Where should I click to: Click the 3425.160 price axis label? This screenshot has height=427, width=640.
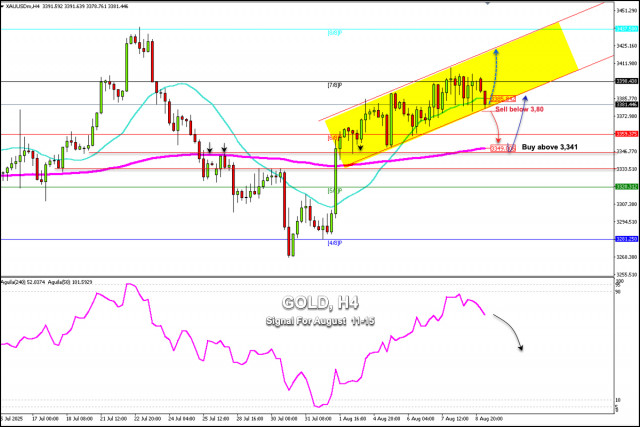pos(627,46)
